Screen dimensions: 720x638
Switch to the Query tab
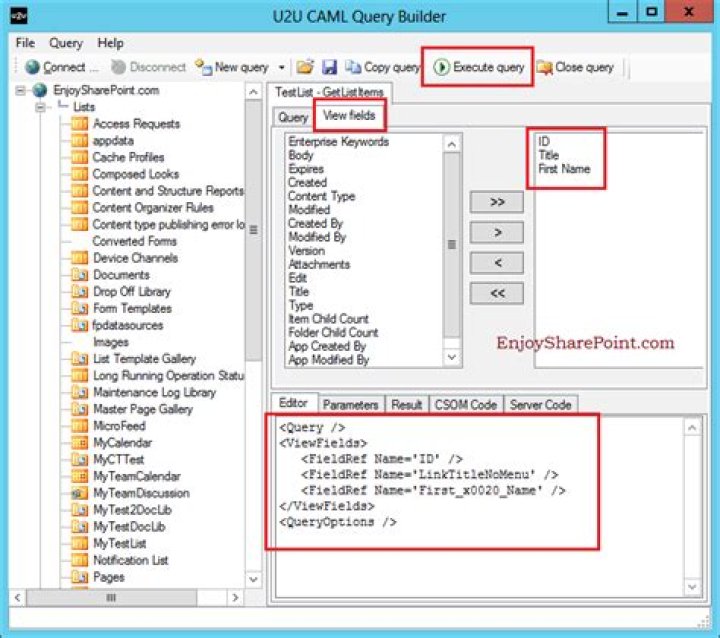293,117
